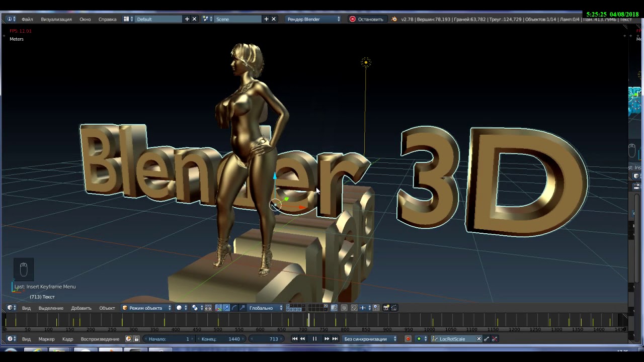Image resolution: width=644 pixels, height=362 pixels.
Task: Open the Info editor type selector
Action: [11, 19]
